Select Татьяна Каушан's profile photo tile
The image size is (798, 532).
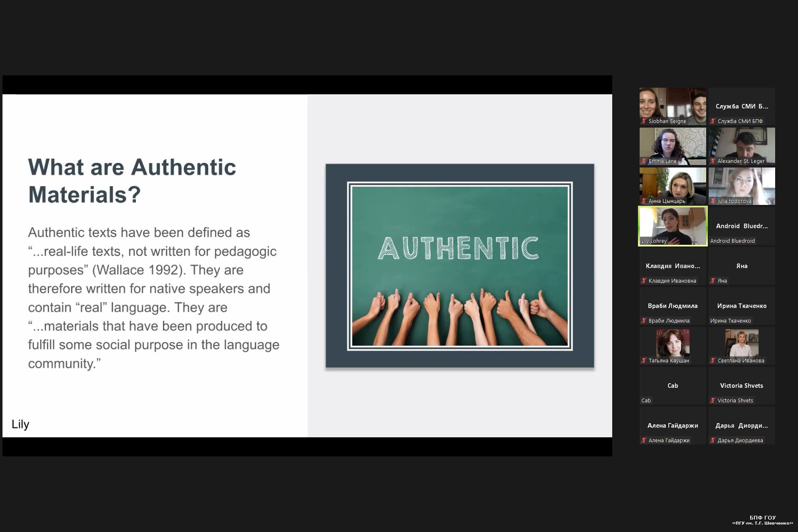tap(673, 345)
